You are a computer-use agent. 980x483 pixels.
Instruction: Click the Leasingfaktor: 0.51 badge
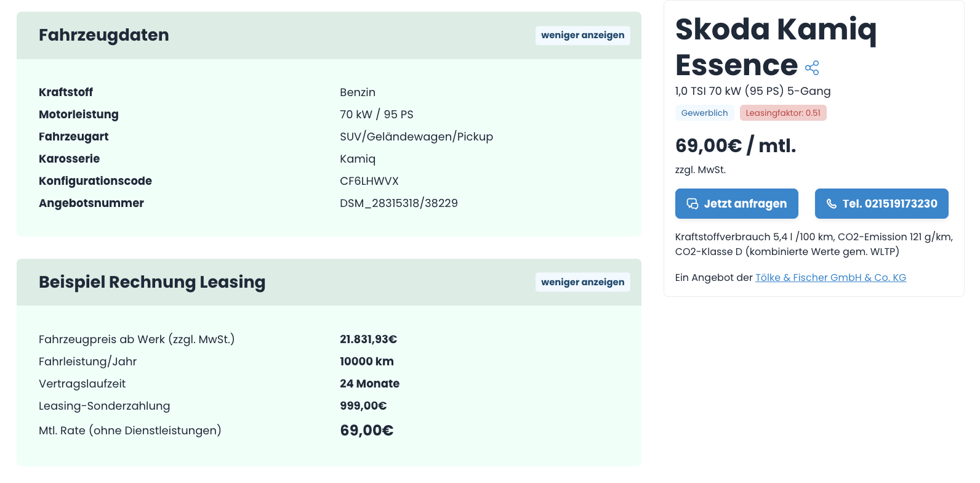tap(783, 113)
